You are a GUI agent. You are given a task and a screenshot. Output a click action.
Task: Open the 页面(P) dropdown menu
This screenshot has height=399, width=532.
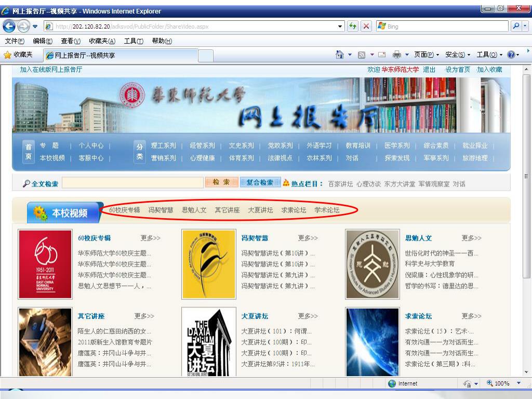427,55
